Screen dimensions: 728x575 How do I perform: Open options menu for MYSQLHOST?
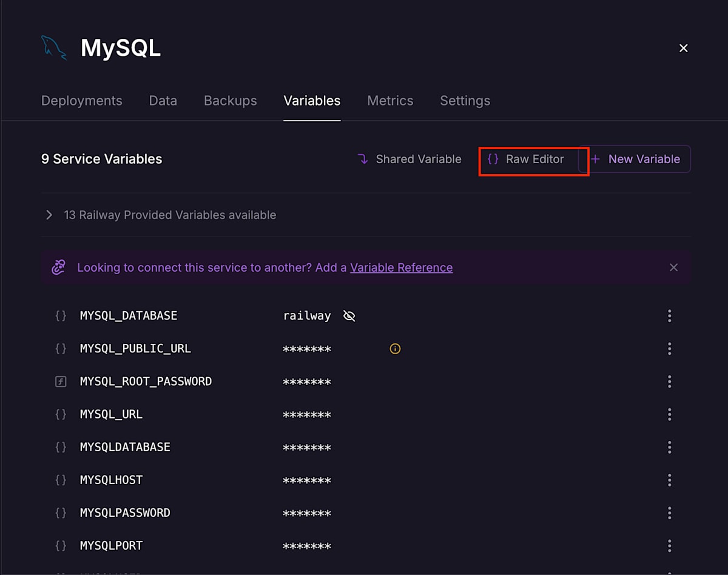669,480
